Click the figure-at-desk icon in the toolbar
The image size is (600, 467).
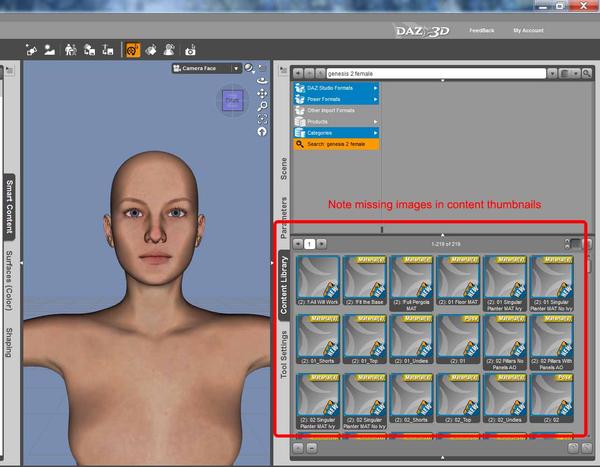(71, 49)
